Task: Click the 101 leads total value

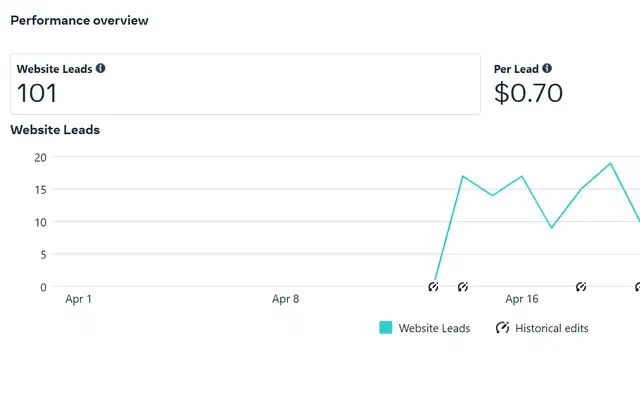Action: 37,93
